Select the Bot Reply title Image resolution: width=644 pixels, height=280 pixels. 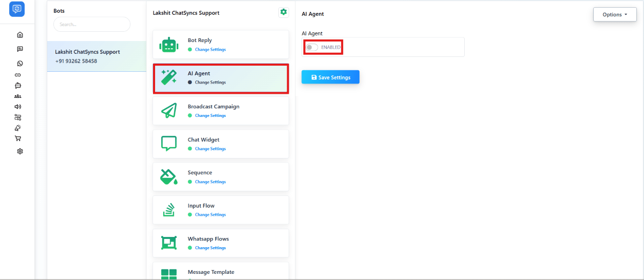click(x=200, y=41)
